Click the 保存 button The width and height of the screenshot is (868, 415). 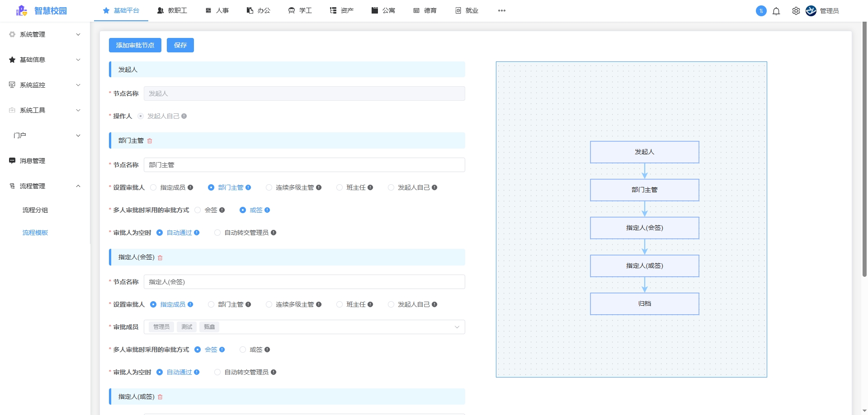(x=180, y=45)
